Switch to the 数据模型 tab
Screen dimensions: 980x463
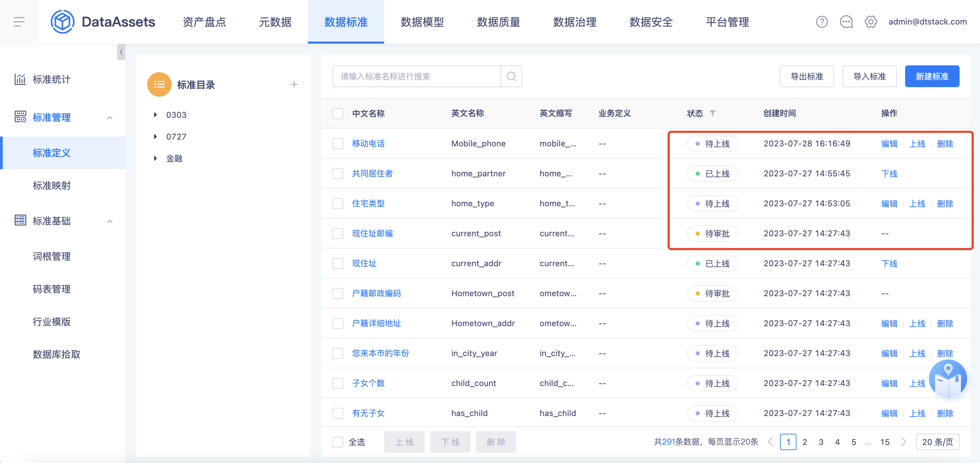(422, 22)
